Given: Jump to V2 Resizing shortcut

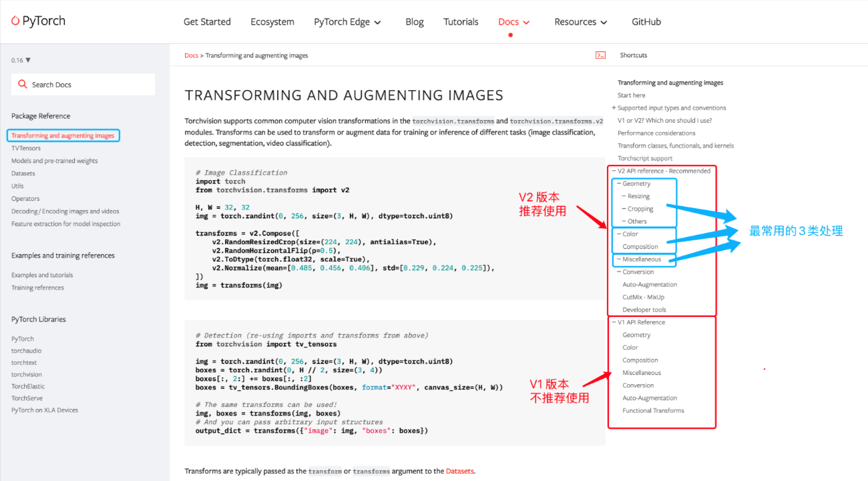Looking at the screenshot, I should (639, 196).
